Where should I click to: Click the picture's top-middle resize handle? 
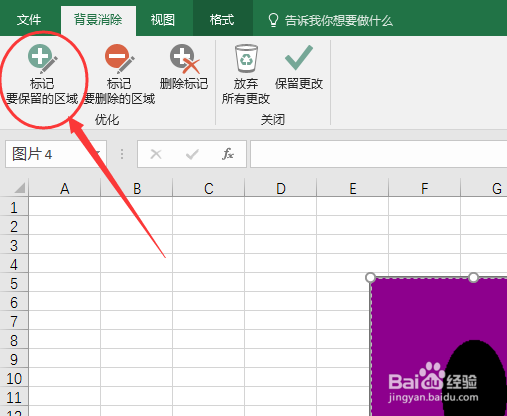coord(473,277)
